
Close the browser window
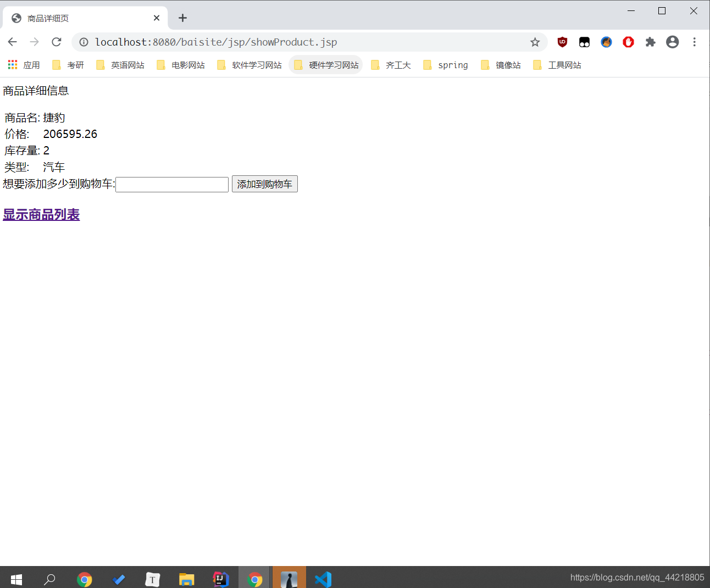pyautogui.click(x=694, y=10)
